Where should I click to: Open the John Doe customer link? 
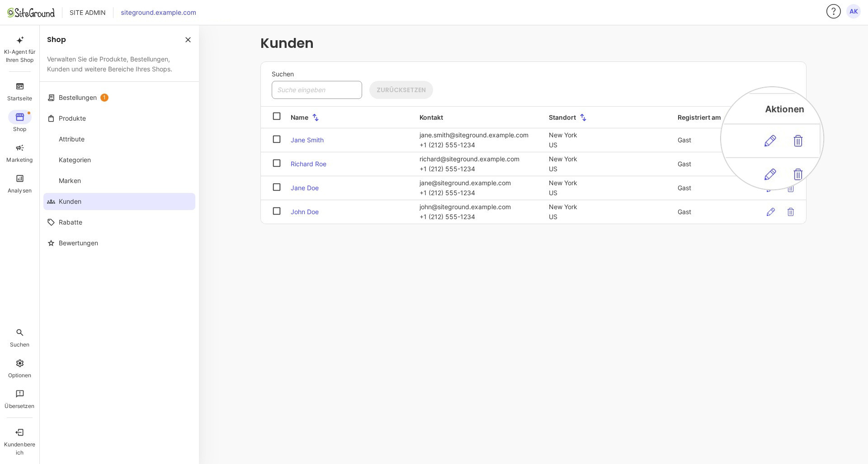click(305, 212)
